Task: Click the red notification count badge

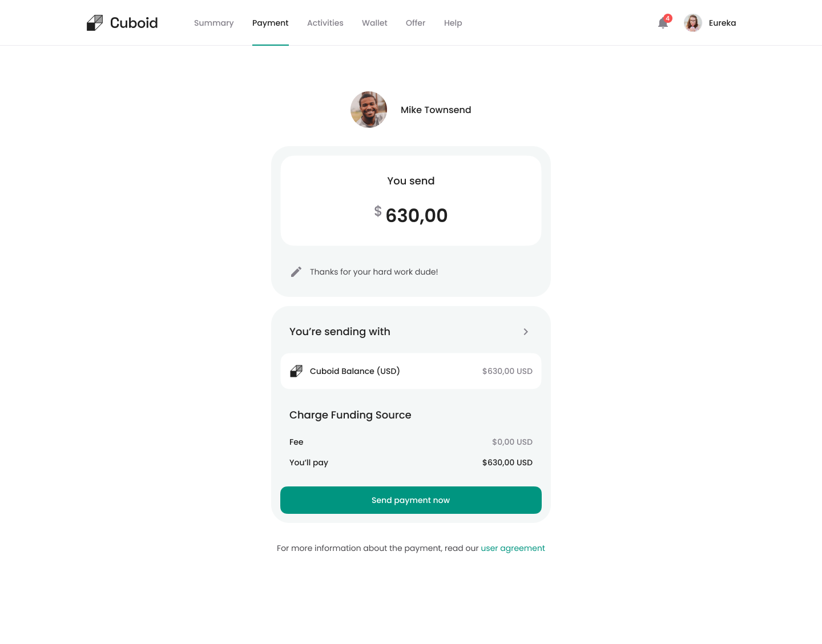Action: 668,18
